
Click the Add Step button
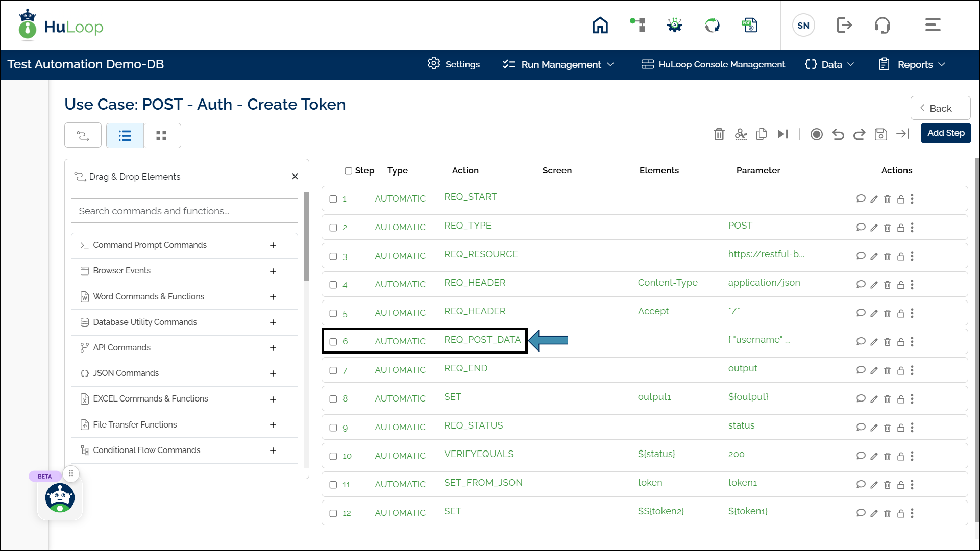tap(945, 133)
